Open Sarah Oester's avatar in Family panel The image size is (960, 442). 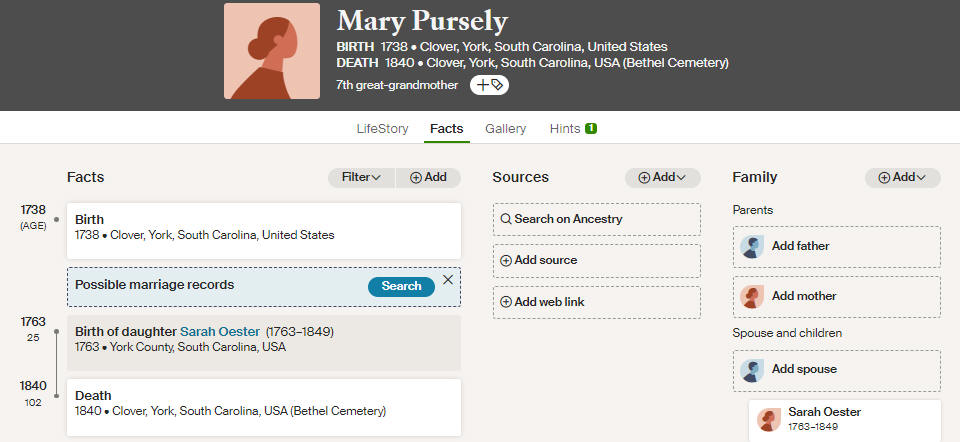[x=769, y=419]
